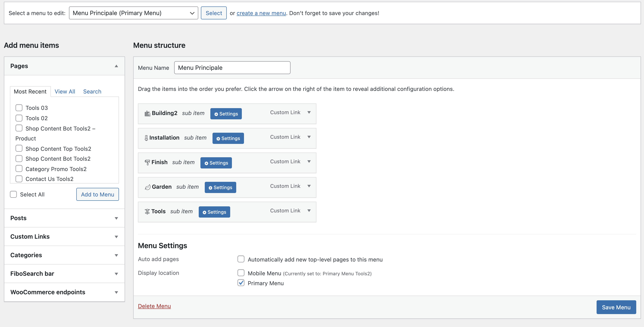This screenshot has width=644, height=327.
Task: Switch to the Most Recent tab
Action: coord(30,91)
